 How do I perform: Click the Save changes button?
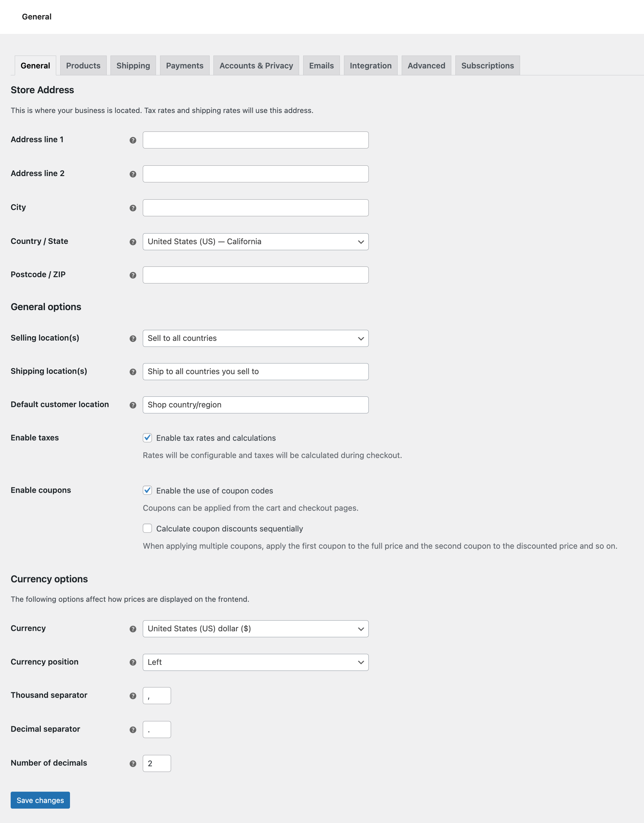(40, 800)
